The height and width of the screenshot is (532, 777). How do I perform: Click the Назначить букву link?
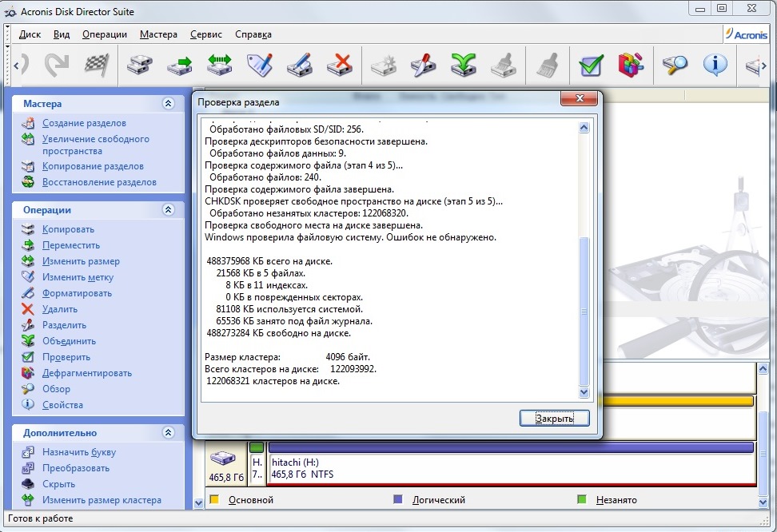[x=79, y=452]
